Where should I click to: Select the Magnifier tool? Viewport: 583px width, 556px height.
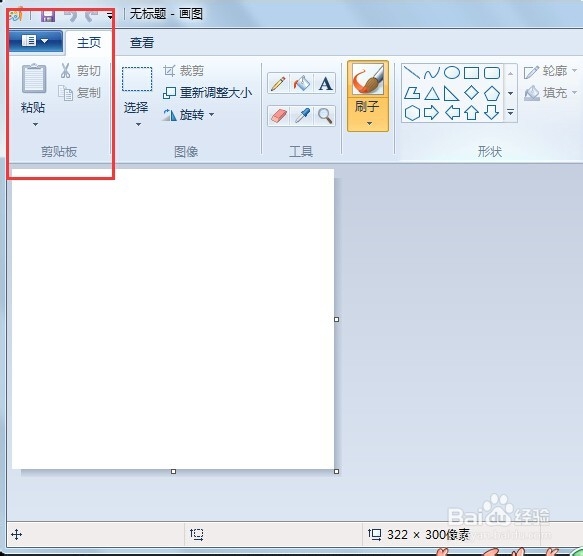325,116
